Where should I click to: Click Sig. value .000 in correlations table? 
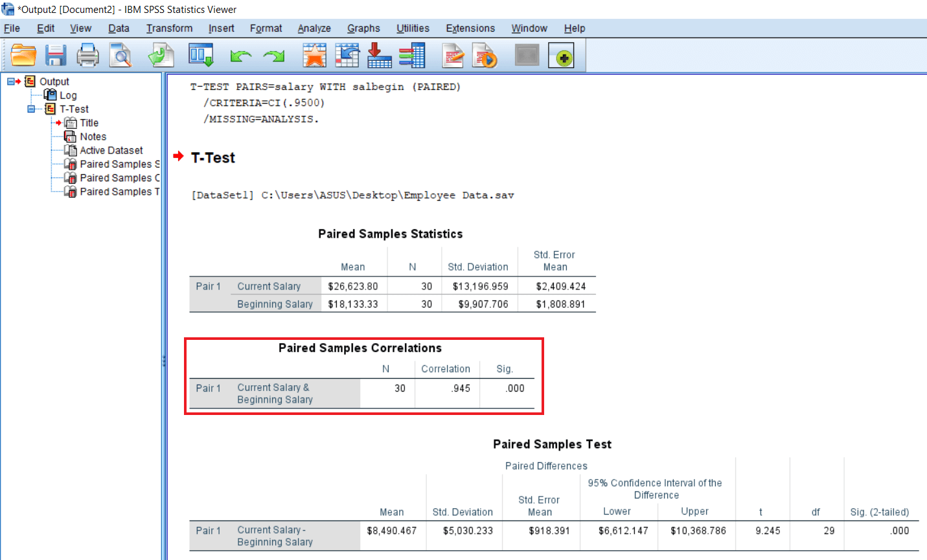pyautogui.click(x=515, y=388)
